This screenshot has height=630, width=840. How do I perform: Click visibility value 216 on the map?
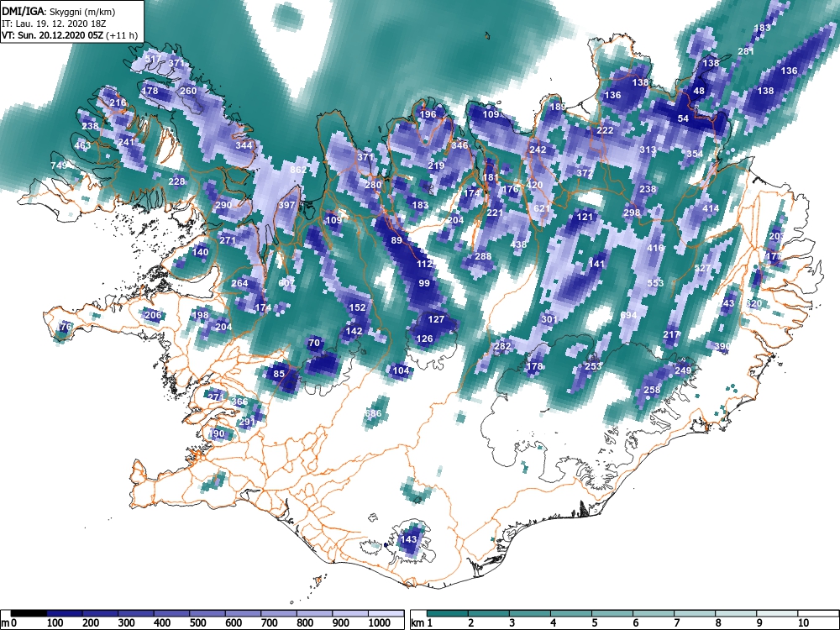click(x=118, y=102)
